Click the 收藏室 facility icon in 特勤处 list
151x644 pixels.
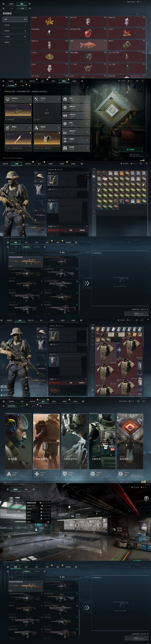[65, 140]
